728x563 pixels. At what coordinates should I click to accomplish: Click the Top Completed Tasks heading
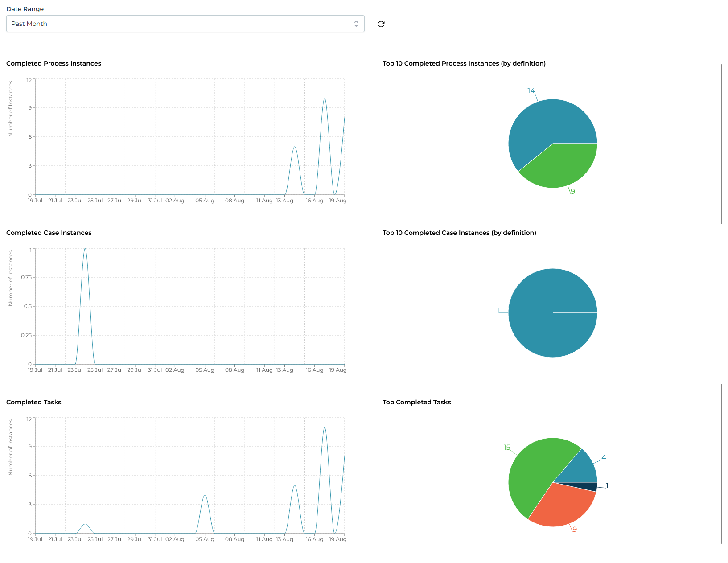(416, 402)
